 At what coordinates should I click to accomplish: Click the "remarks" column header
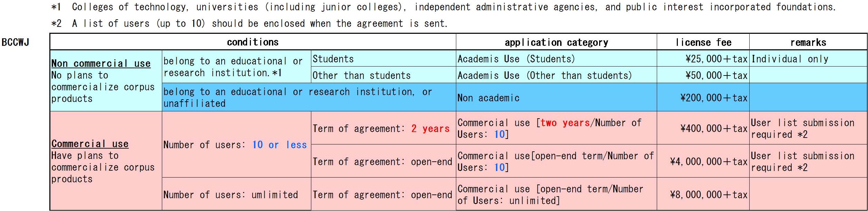(808, 42)
